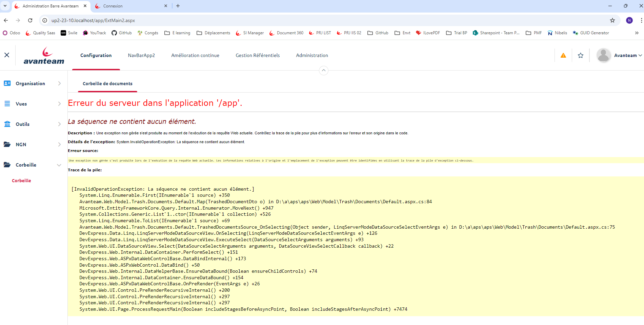644x325 pixels.
Task: Select the Corbeille de documents tab
Action: [x=107, y=83]
